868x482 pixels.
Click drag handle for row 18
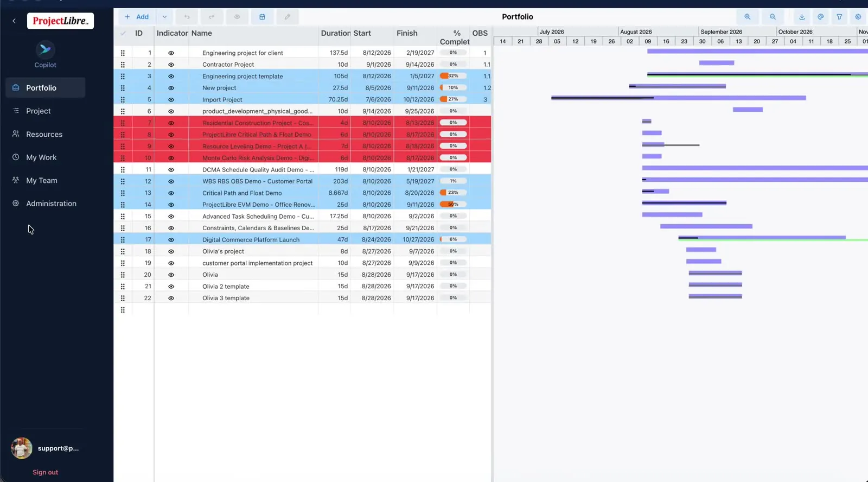click(123, 251)
